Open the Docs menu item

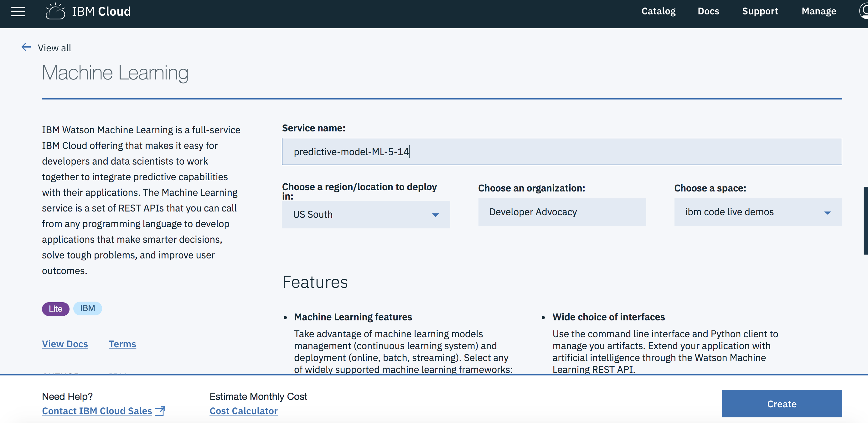(708, 12)
